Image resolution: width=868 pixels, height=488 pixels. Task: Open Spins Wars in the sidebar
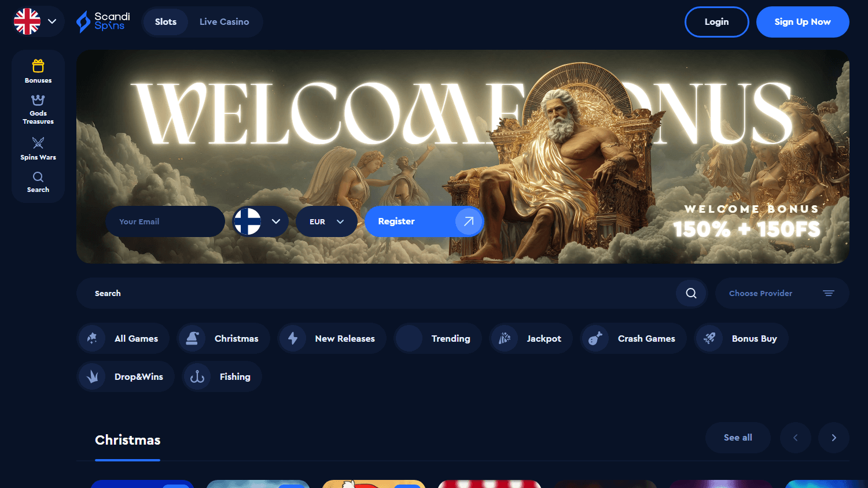(38, 148)
